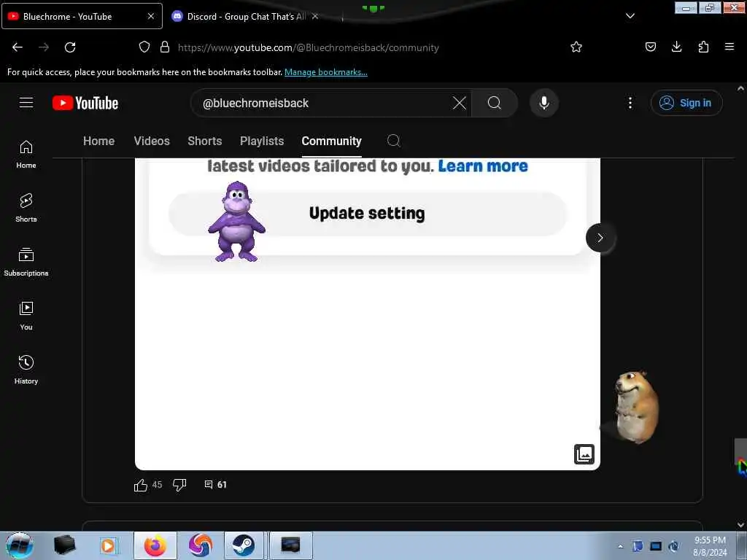
Task: Click the Update setting button in image
Action: (367, 214)
